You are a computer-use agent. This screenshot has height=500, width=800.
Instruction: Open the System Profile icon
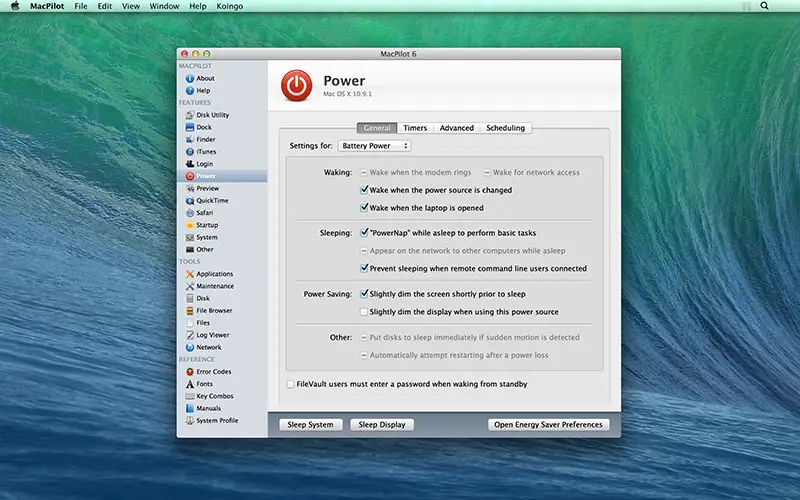[x=190, y=421]
